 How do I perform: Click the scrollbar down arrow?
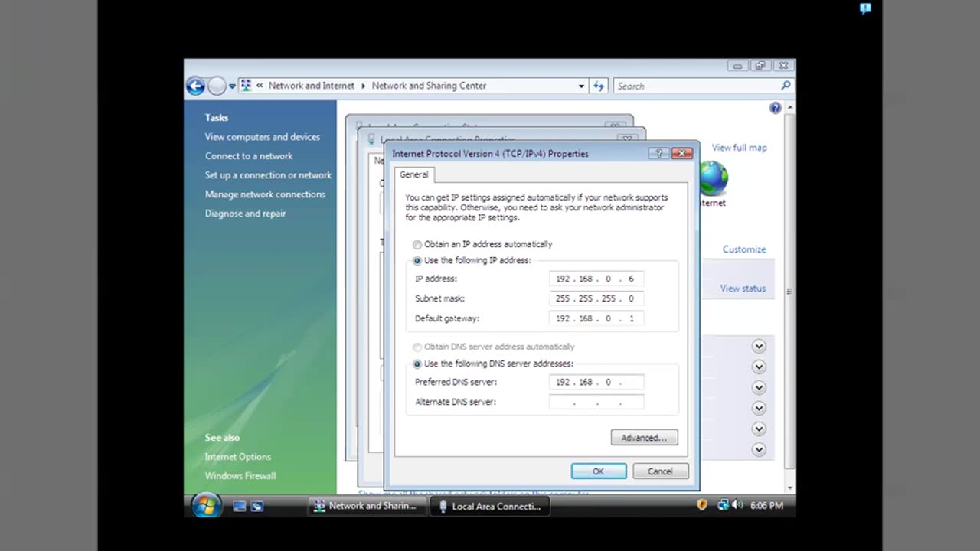click(789, 487)
